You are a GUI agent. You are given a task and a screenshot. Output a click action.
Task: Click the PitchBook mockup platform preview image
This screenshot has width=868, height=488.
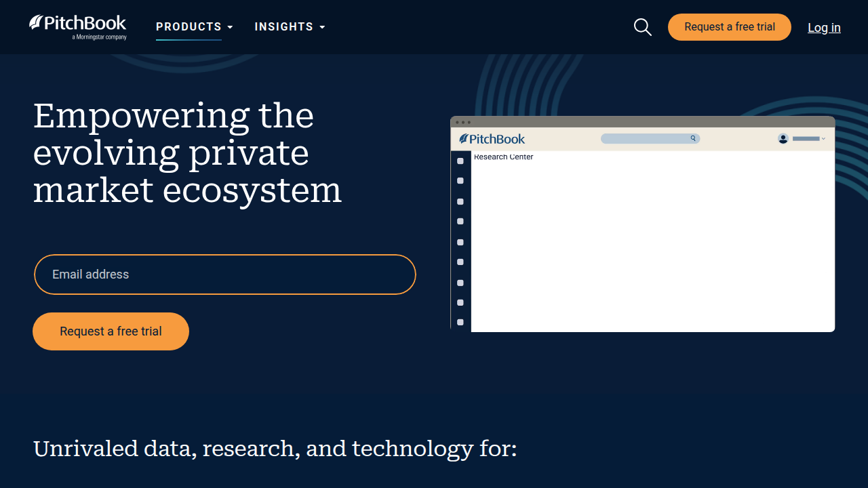click(643, 224)
